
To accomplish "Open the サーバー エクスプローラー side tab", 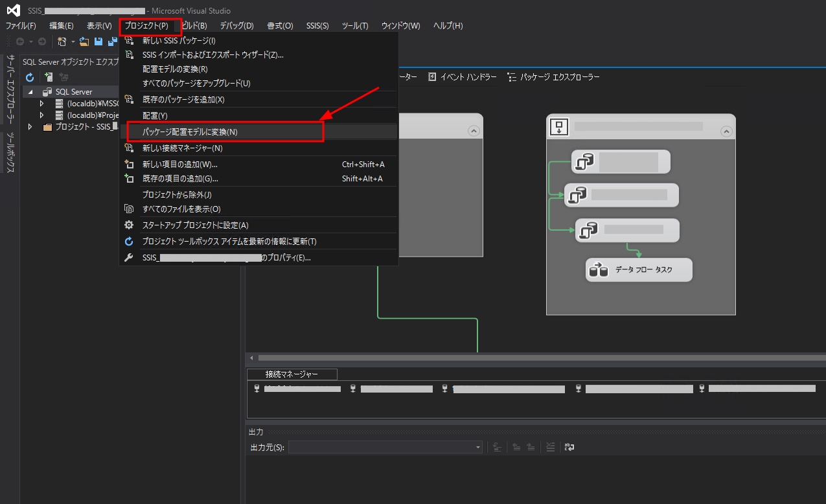I will [x=10, y=89].
